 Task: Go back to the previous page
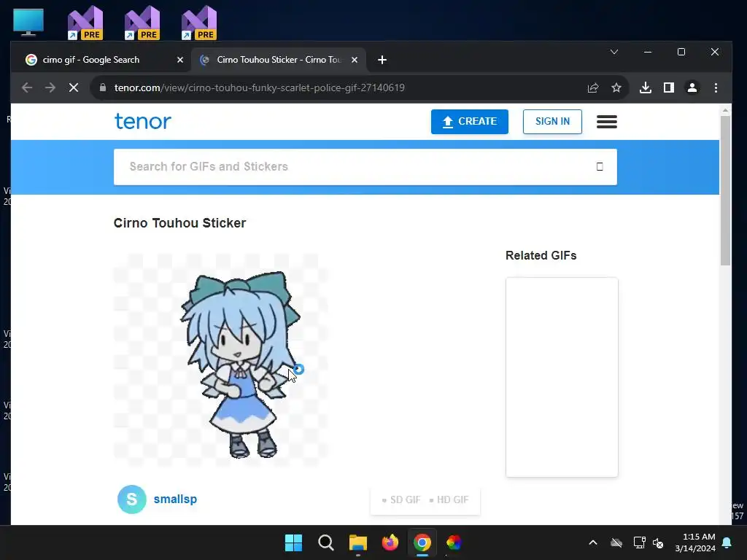(x=27, y=87)
